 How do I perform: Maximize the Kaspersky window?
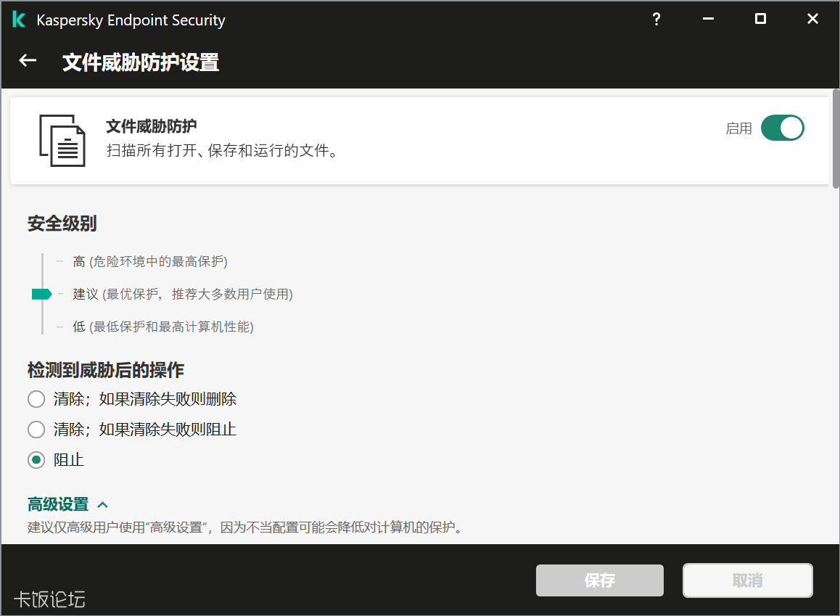760,20
